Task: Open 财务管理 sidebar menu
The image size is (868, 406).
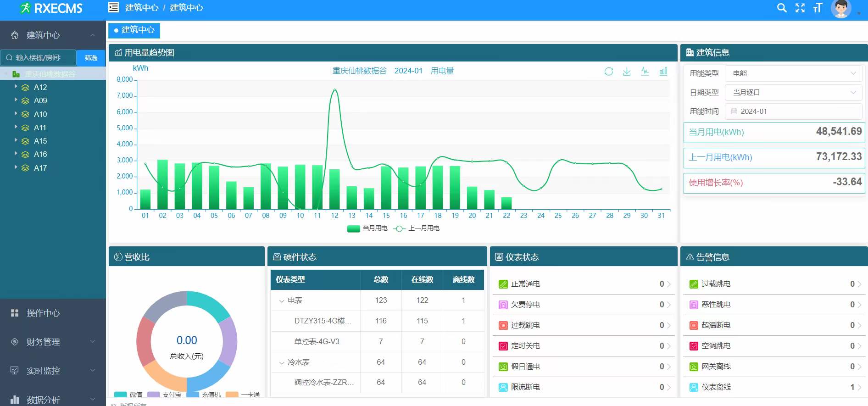Action: click(x=53, y=342)
